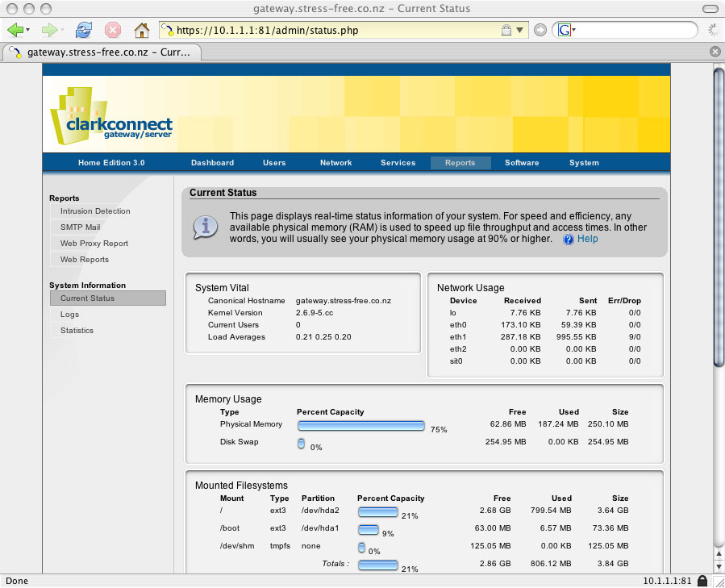
Task: Click the blue help question mark icon
Action: [x=569, y=240]
